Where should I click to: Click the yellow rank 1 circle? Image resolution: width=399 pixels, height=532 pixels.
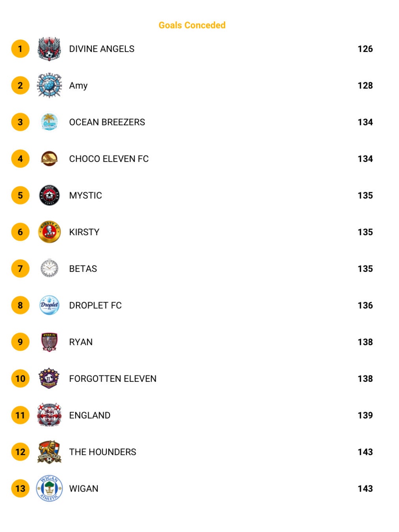point(20,49)
